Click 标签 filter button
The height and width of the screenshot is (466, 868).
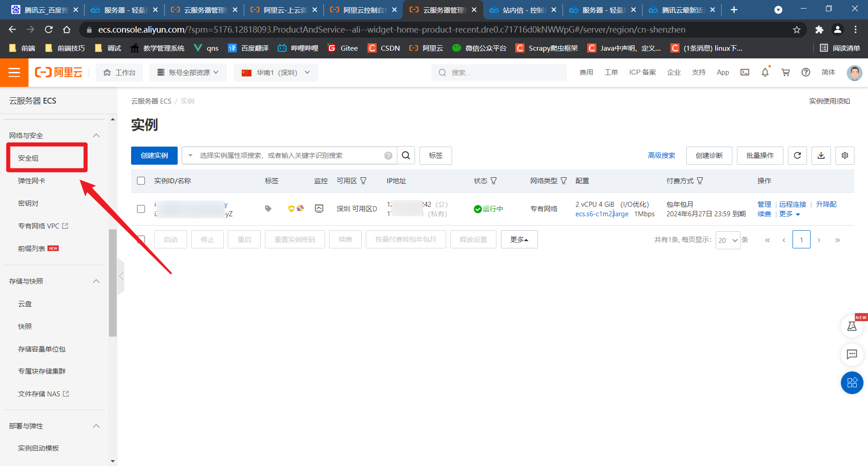436,156
